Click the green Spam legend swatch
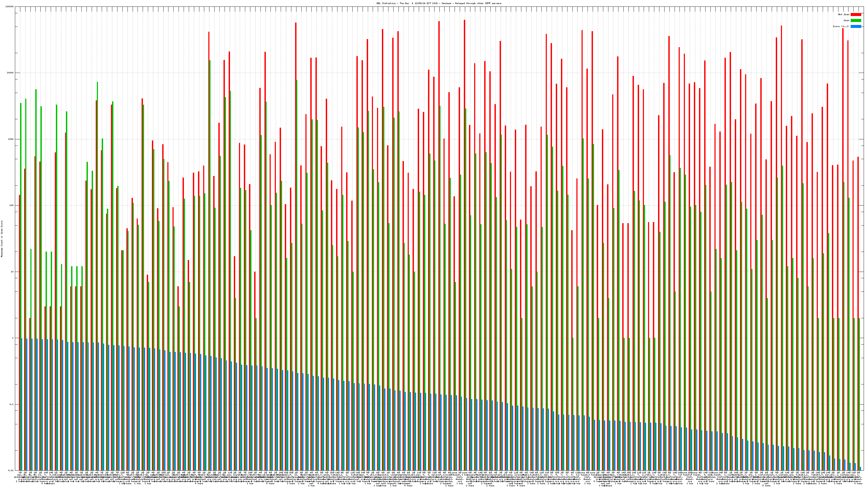The image size is (868, 488). 856,21
